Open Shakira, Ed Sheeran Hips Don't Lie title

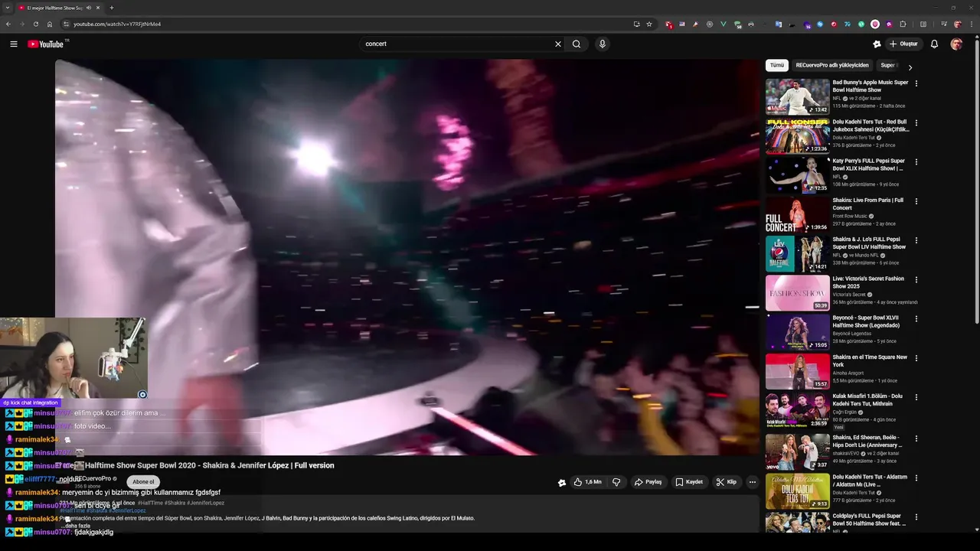pyautogui.click(x=867, y=441)
